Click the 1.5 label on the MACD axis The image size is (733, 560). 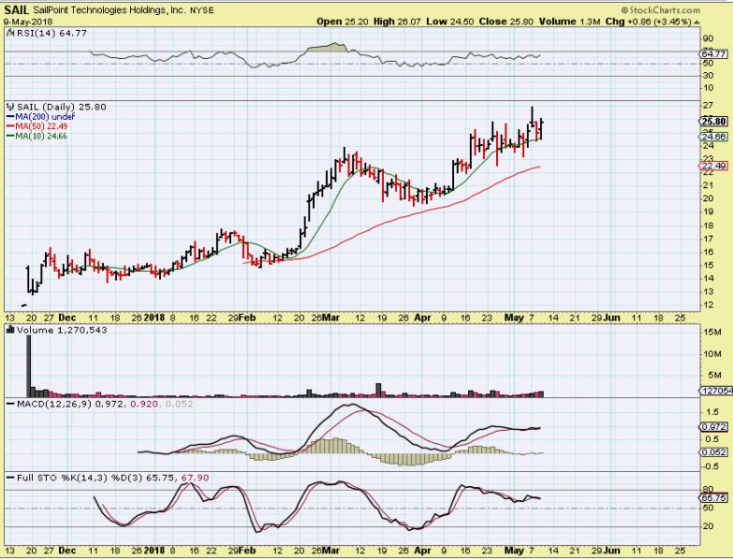click(x=712, y=412)
